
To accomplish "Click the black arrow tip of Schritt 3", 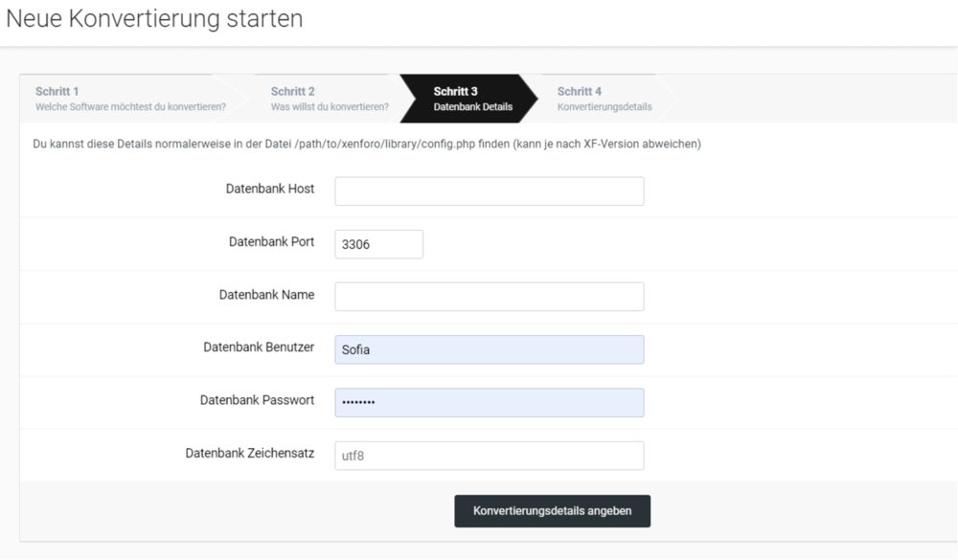I will [532, 98].
